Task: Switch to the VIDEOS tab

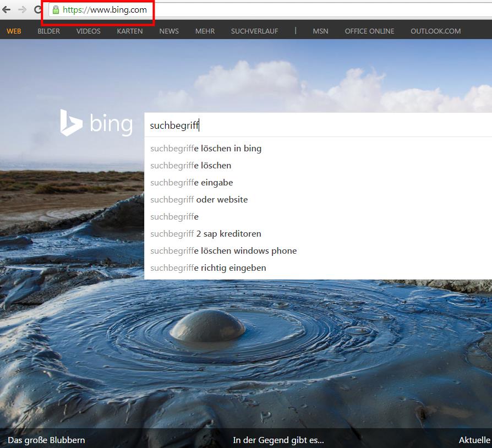Action: click(89, 31)
